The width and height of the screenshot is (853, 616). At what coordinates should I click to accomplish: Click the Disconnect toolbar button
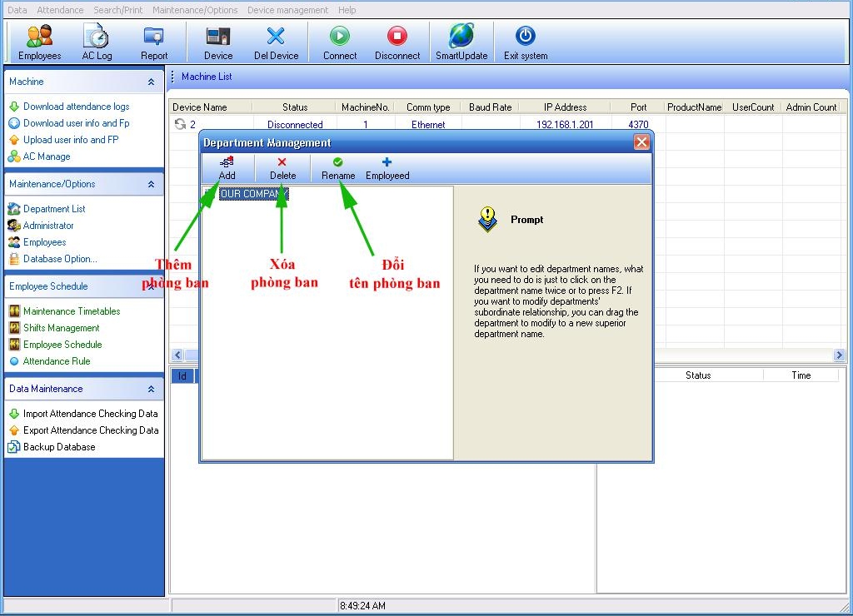point(397,42)
